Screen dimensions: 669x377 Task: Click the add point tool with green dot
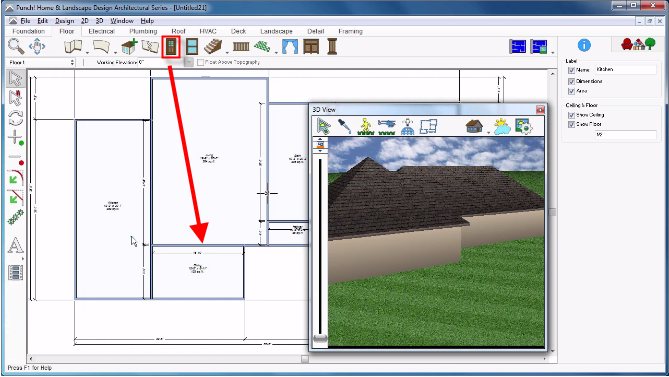pyautogui.click(x=15, y=138)
